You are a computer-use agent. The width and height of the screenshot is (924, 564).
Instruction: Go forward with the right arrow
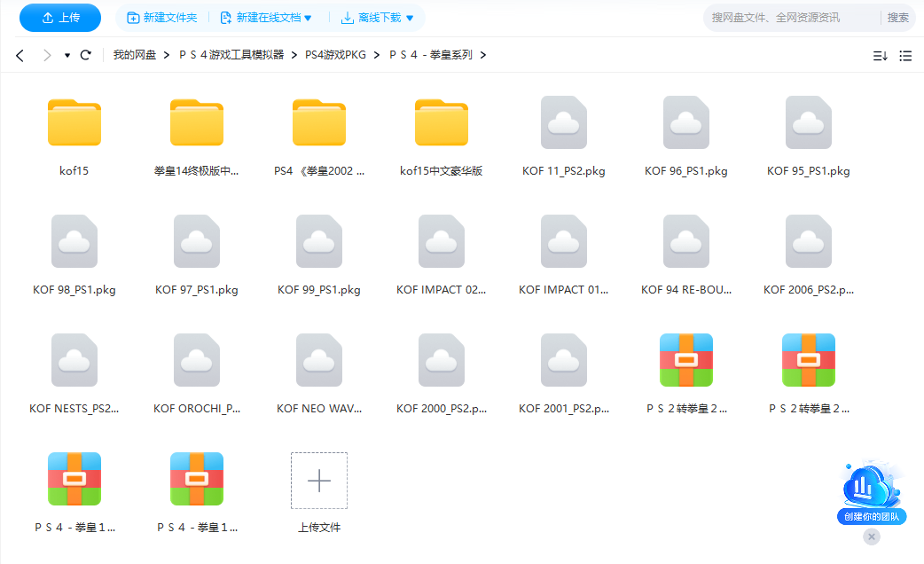click(47, 55)
